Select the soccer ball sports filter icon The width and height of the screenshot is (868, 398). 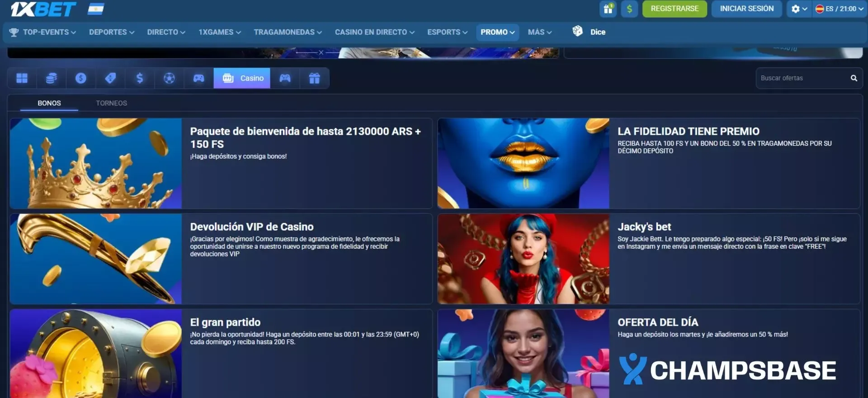(169, 78)
